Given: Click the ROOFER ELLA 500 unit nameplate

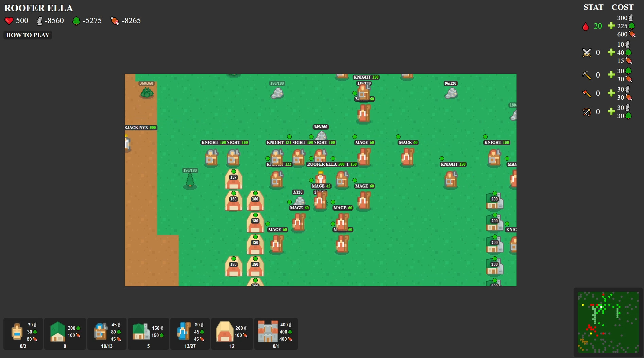Looking at the screenshot, I should coord(326,164).
